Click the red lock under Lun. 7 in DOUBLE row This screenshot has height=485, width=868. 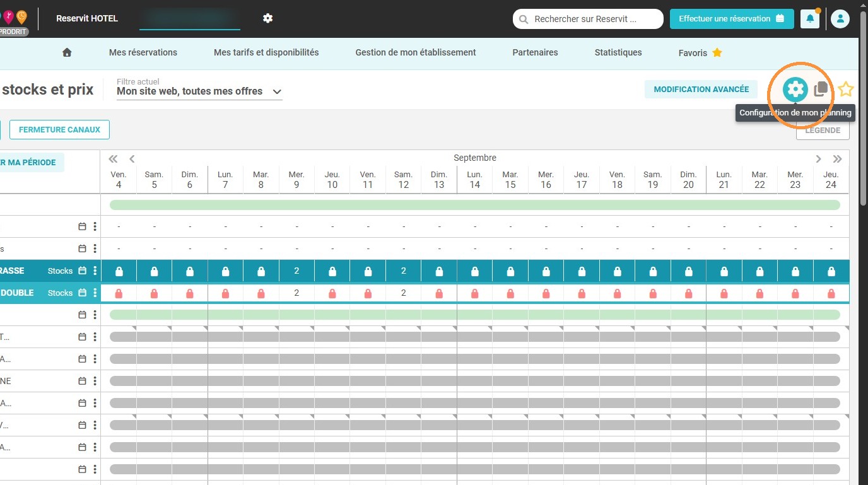tap(226, 293)
